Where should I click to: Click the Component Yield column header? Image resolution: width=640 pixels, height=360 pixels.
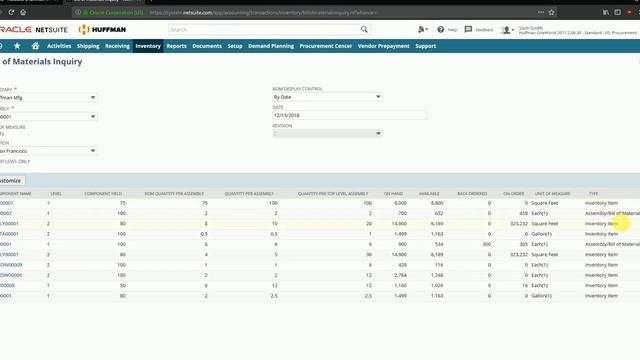[x=103, y=193]
